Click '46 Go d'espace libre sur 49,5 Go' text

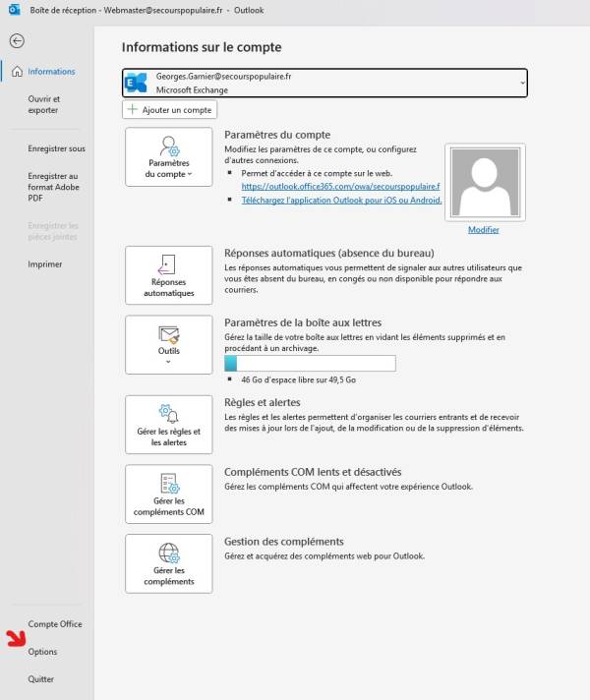click(298, 379)
